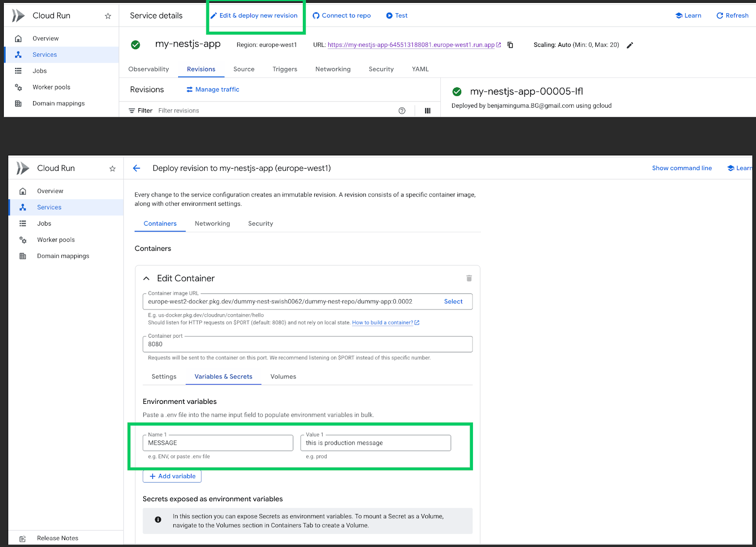Viewport: 756px width, 547px height.
Task: Click the Container port field
Action: 308,344
